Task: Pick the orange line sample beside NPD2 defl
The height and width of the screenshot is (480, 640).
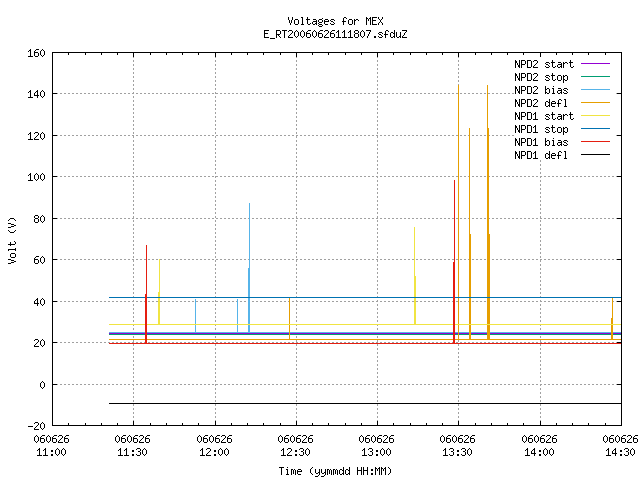Action: (595, 102)
